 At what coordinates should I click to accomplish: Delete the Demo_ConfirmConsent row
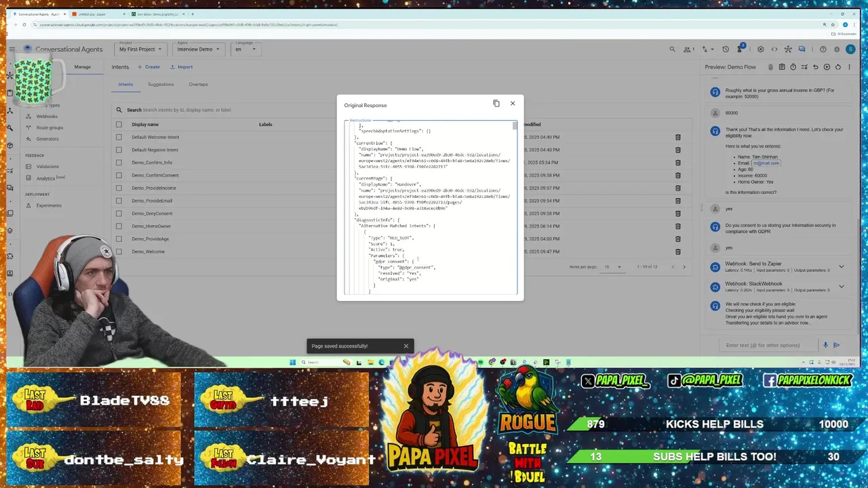pyautogui.click(x=677, y=175)
